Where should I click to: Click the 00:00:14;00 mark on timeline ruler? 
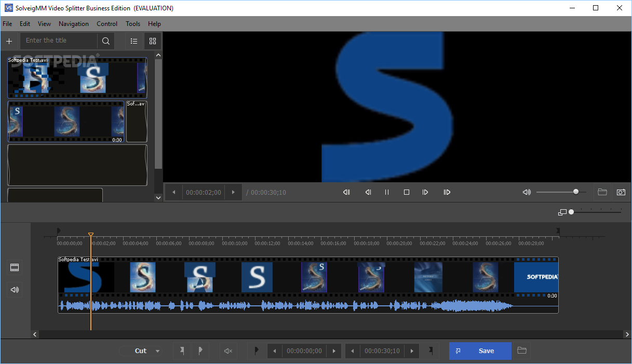pyautogui.click(x=300, y=243)
